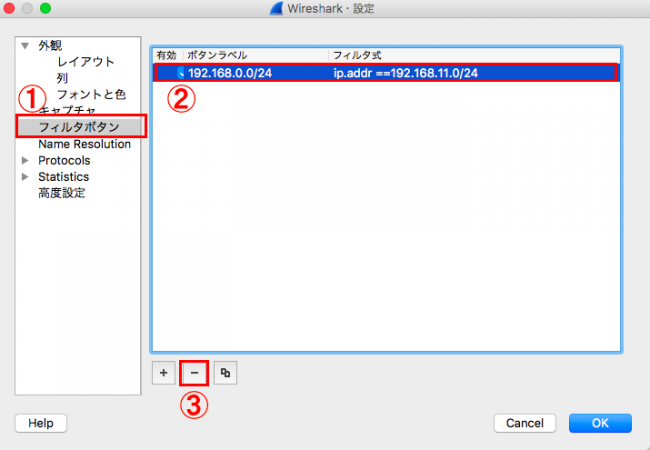The height and width of the screenshot is (450, 650).
Task: Select filter expression ip.addr ==192.168.11.0/24 cell
Action: [x=405, y=73]
